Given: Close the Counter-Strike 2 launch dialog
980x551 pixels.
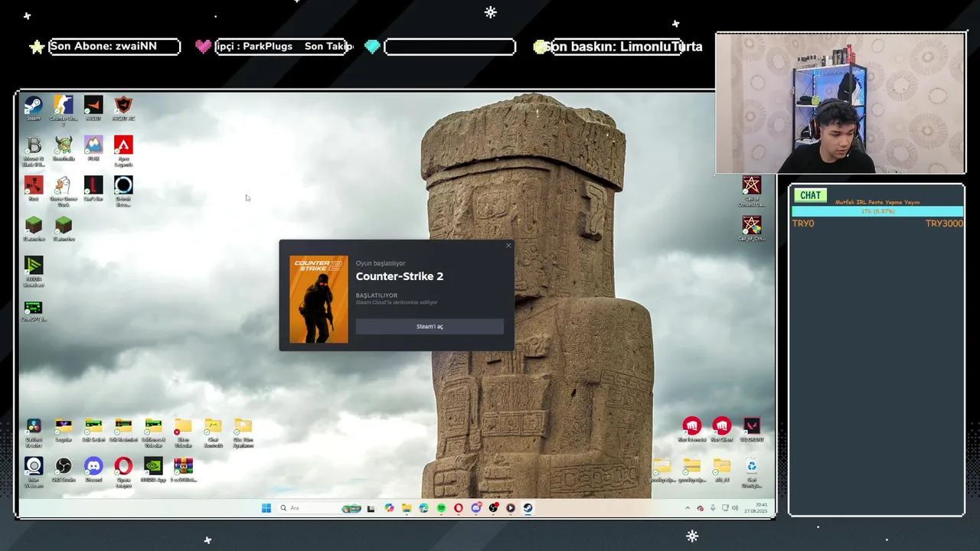Looking at the screenshot, I should [508, 246].
